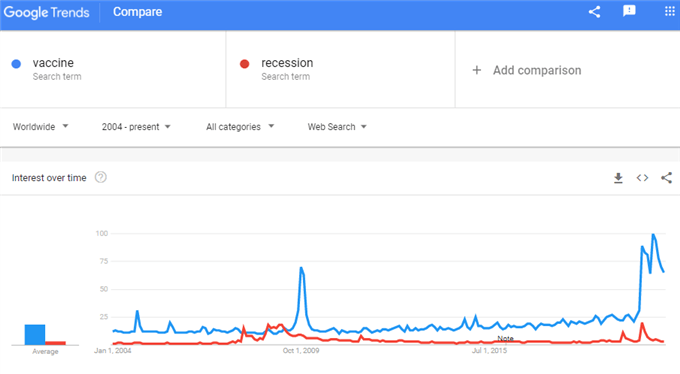Select the Compare header item

click(x=137, y=12)
